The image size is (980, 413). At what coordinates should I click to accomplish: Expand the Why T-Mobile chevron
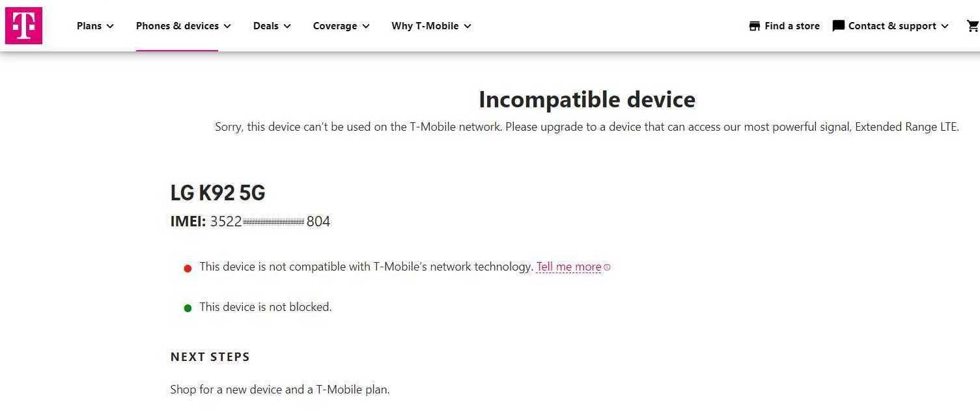tap(468, 26)
